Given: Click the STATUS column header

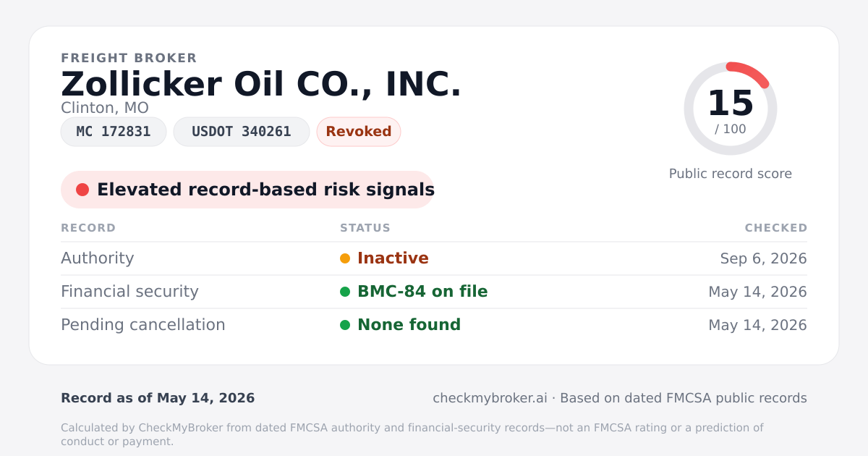Looking at the screenshot, I should [x=365, y=228].
